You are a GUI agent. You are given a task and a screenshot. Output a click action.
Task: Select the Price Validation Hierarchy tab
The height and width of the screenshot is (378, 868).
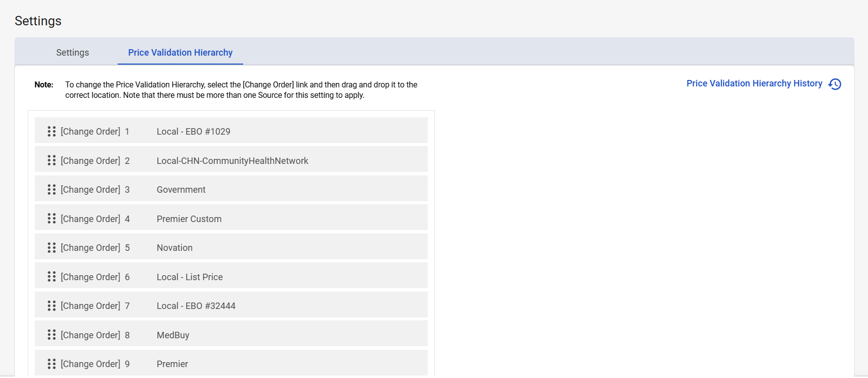180,53
